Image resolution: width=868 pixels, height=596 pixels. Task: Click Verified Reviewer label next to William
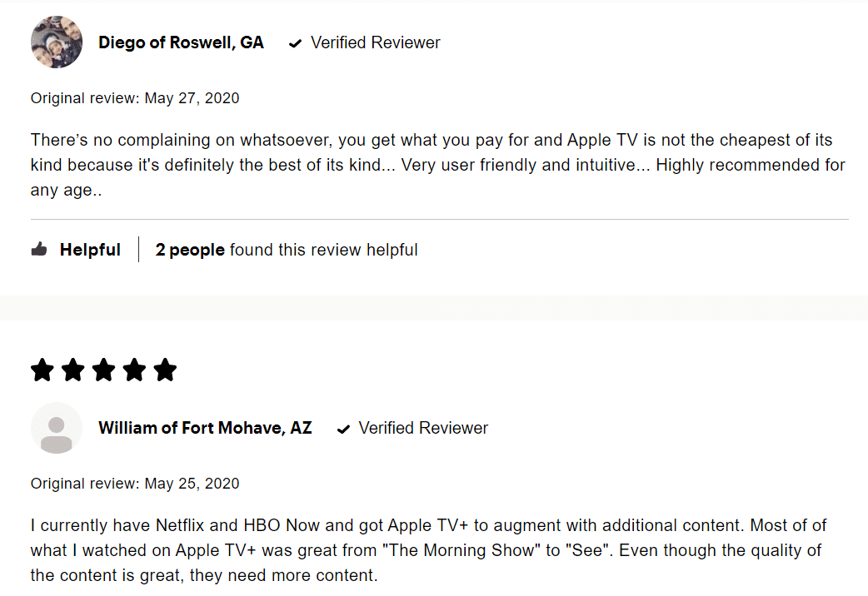(x=423, y=428)
